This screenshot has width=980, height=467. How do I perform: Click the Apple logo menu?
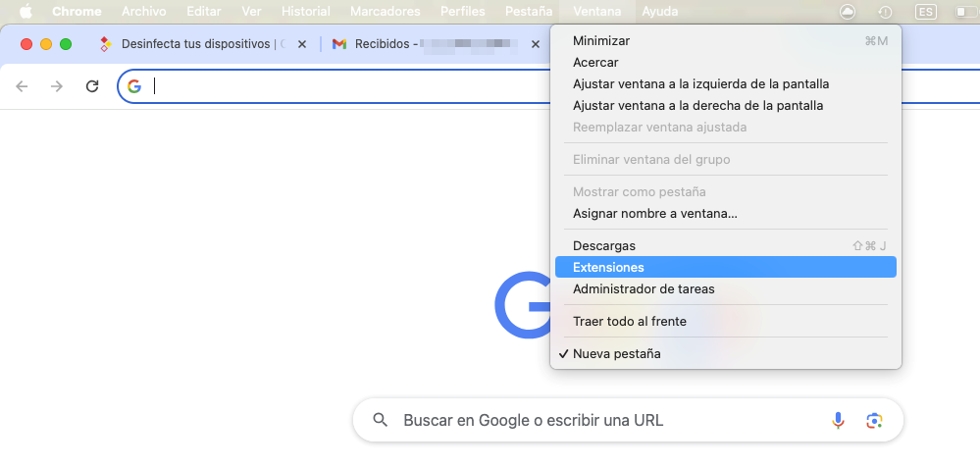coord(26,12)
